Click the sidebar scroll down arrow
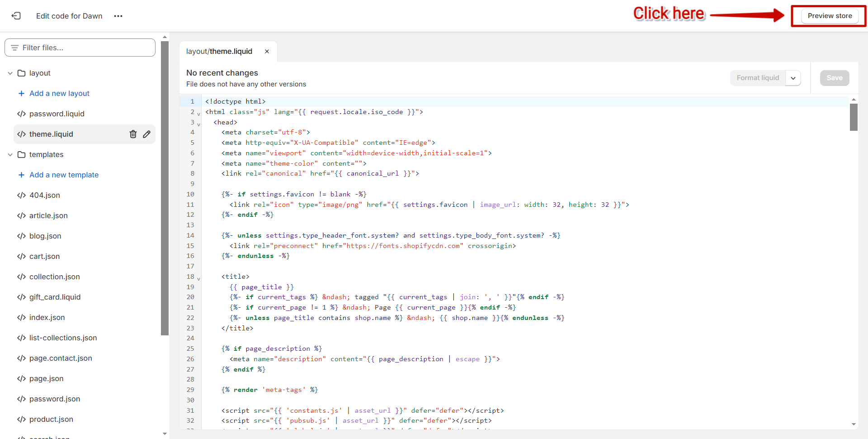 pyautogui.click(x=165, y=434)
